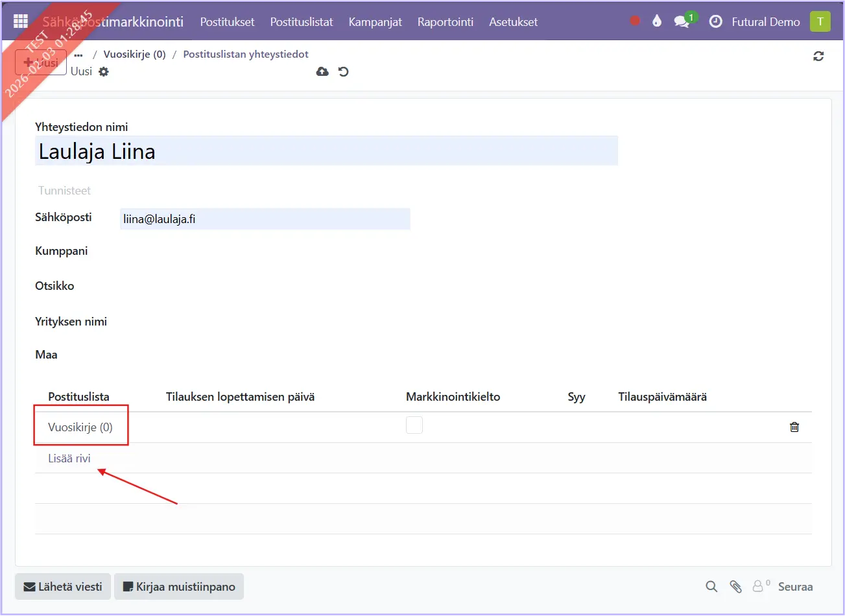
Task: Discard changes with undo arrow icon
Action: point(344,71)
